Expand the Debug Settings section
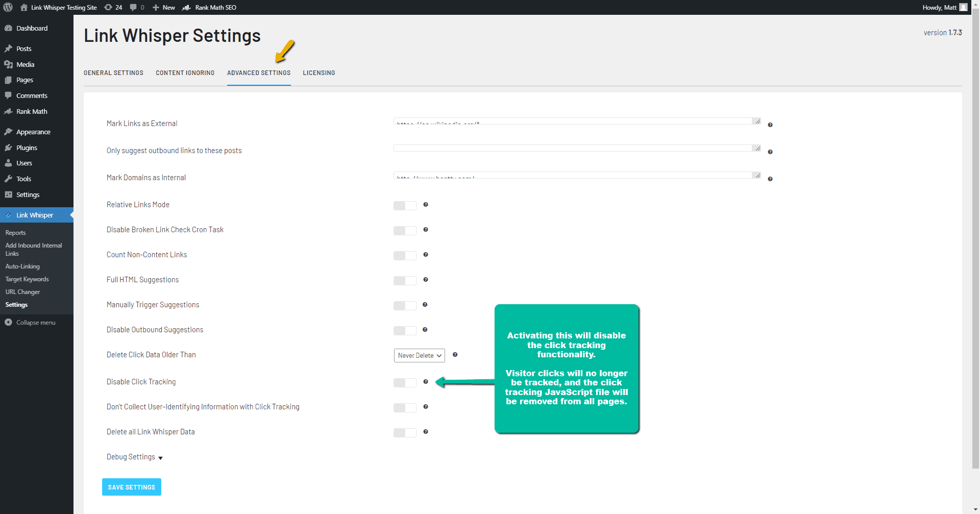The width and height of the screenshot is (980, 514). [x=134, y=457]
